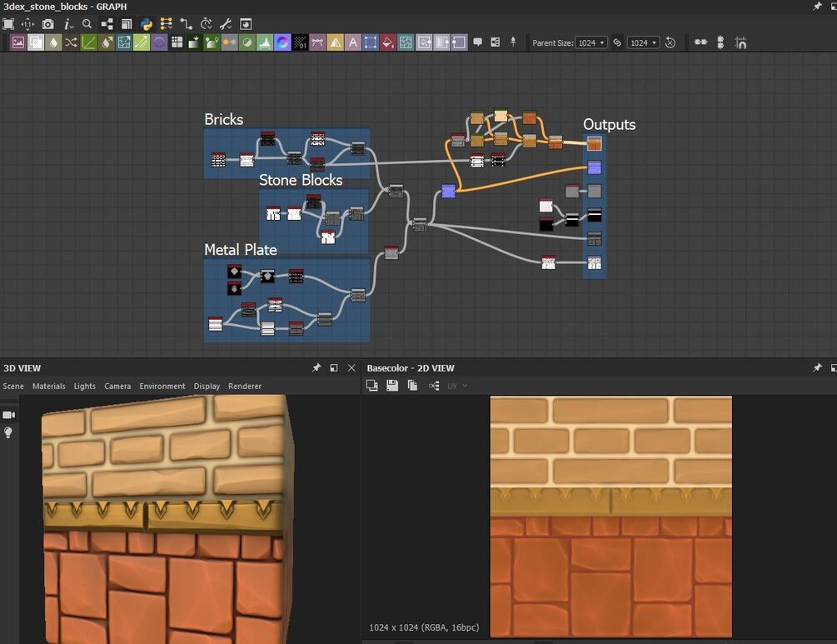Open the Parent Size height dropdown
The width and height of the screenshot is (837, 644).
tap(643, 42)
